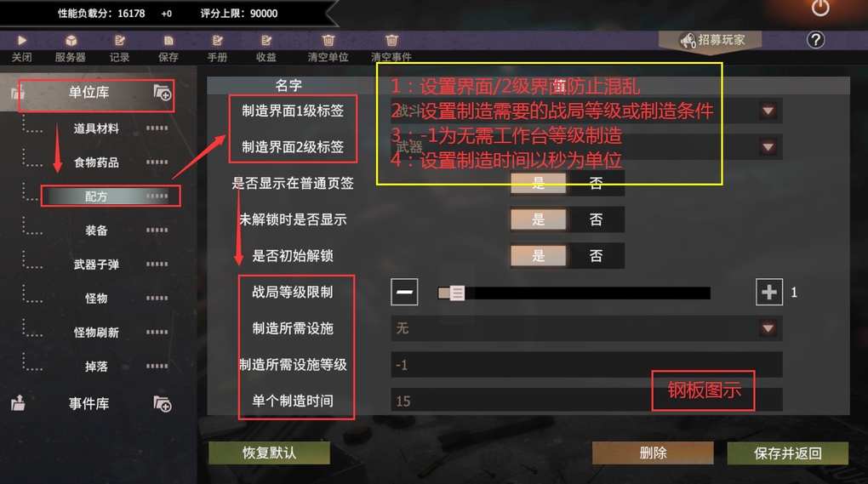Click add-folder icon next to 单位库

[163, 93]
